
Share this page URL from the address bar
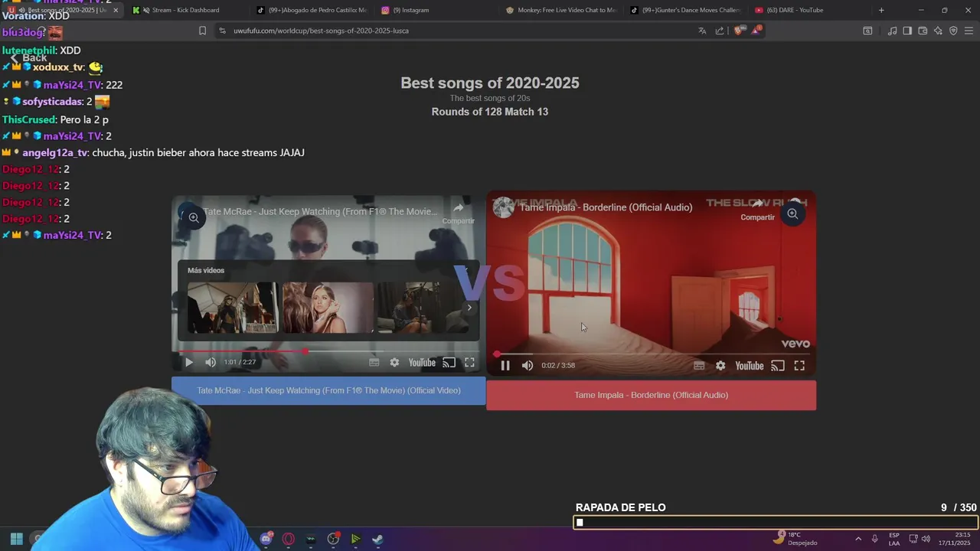point(720,31)
